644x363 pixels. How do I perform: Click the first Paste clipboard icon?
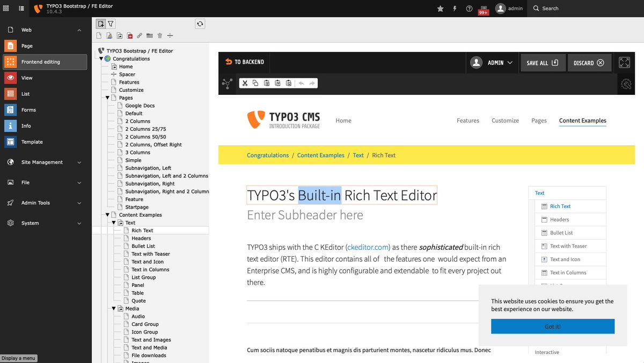point(267,83)
